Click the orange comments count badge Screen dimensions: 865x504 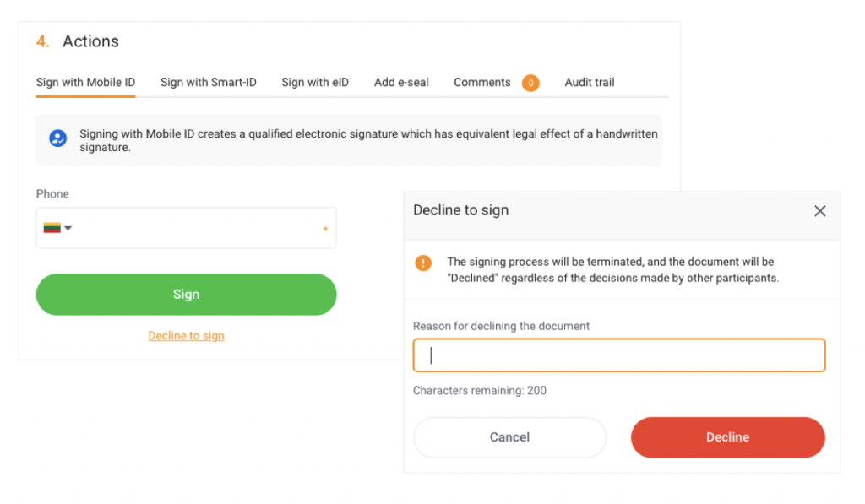click(530, 83)
